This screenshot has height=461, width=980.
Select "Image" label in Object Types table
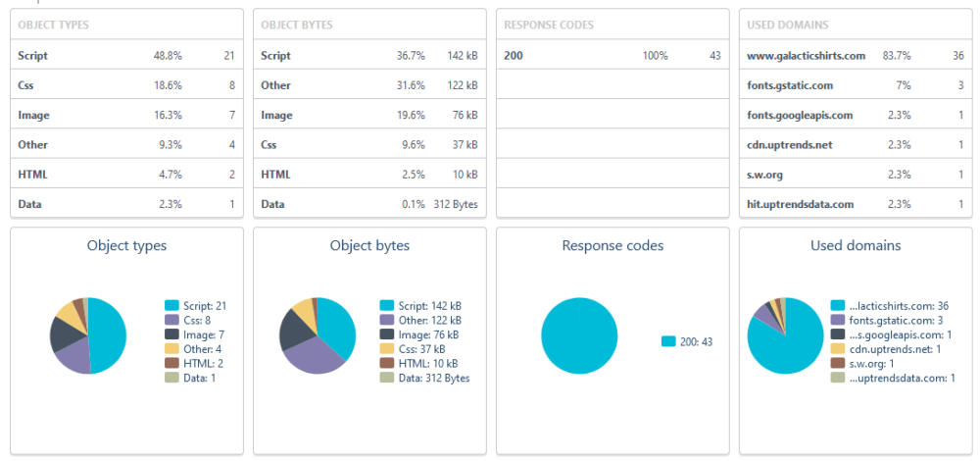tap(33, 115)
